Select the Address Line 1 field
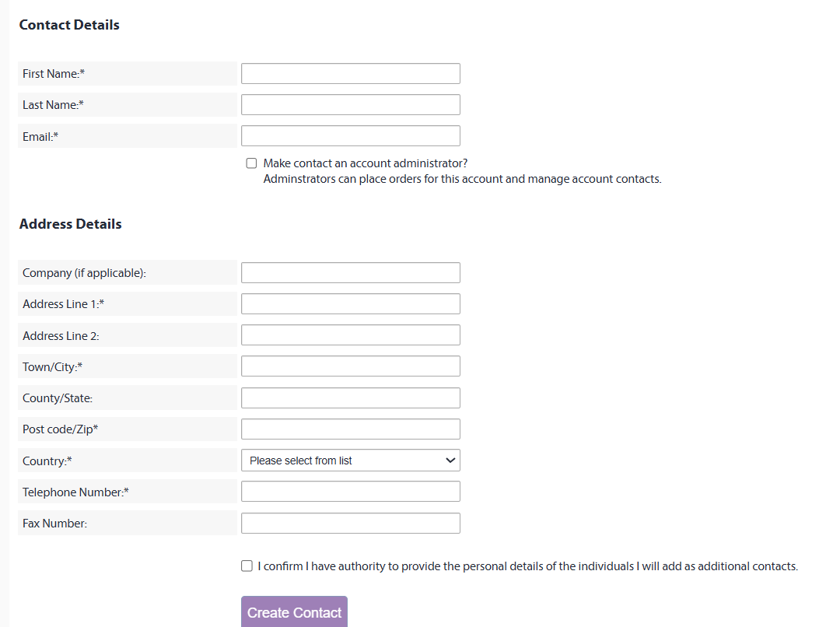Screen dimensions: 840x627 (x=350, y=304)
